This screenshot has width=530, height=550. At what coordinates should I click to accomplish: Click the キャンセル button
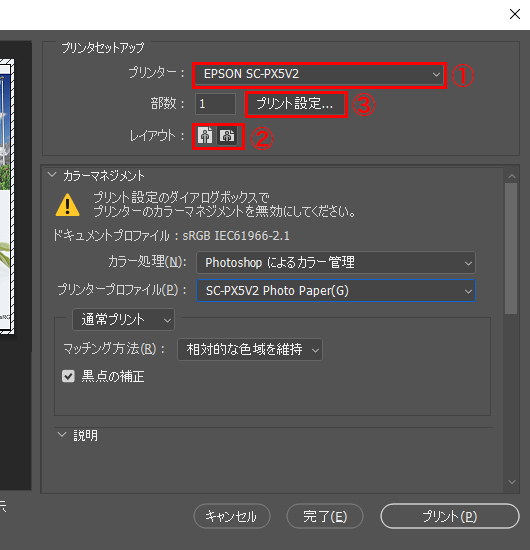232,516
